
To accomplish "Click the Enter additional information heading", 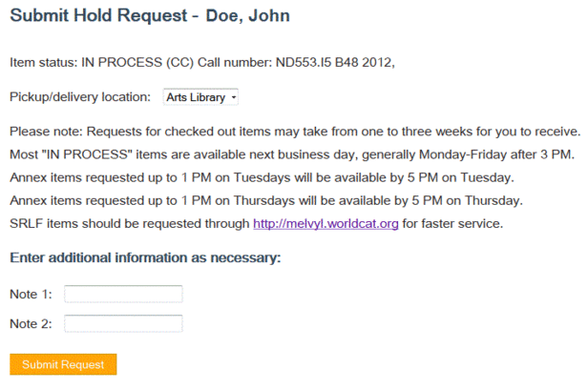I will [144, 258].
